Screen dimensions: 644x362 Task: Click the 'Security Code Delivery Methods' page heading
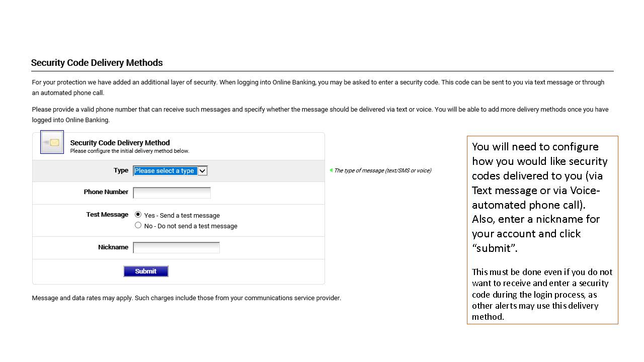(x=97, y=63)
